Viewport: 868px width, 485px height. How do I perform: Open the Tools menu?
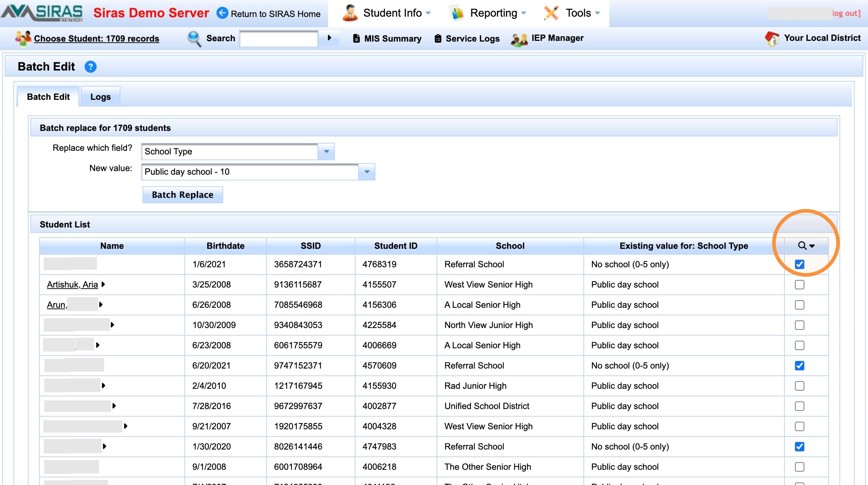pyautogui.click(x=578, y=13)
